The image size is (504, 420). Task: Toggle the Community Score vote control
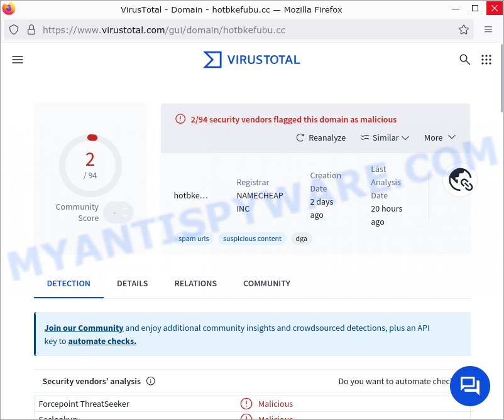pyautogui.click(x=119, y=212)
